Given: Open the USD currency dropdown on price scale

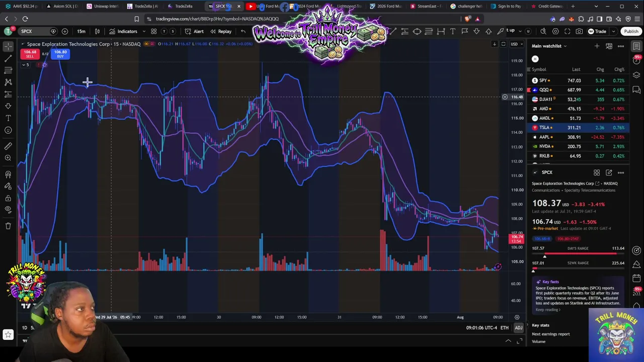Looking at the screenshot, I should point(516,44).
